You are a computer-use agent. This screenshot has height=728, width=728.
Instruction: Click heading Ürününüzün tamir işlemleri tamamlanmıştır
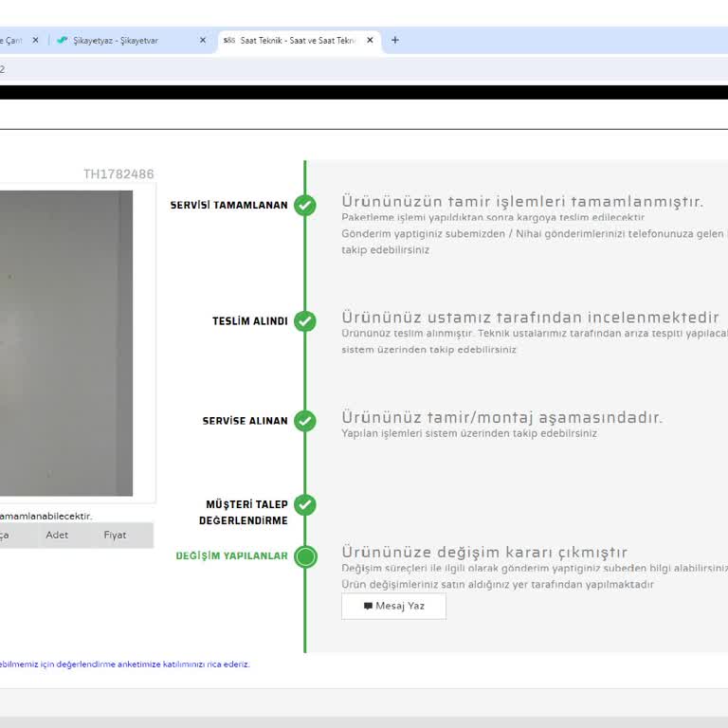[523, 202]
